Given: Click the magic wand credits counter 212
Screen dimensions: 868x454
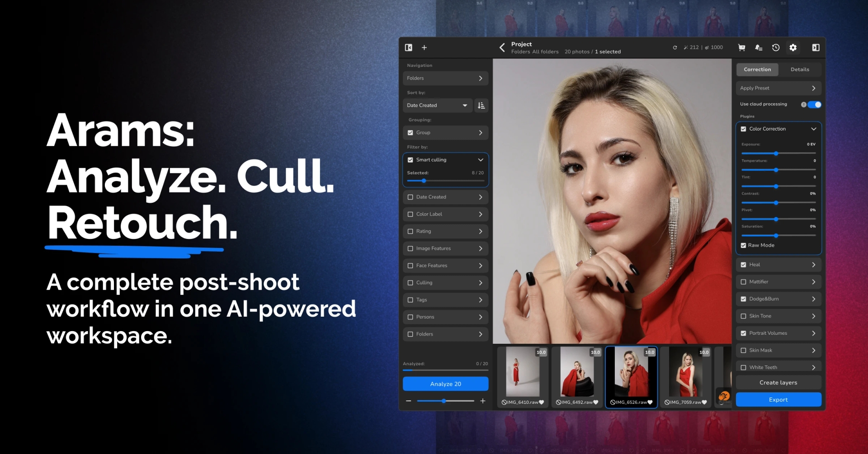Looking at the screenshot, I should pos(691,47).
